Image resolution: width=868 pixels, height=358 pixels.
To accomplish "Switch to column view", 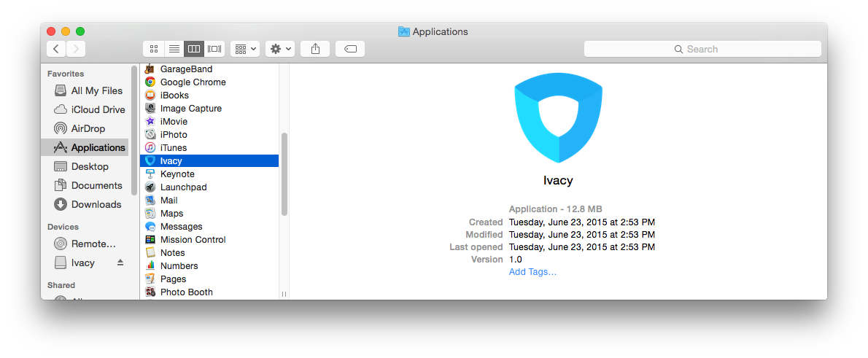I will 194,49.
